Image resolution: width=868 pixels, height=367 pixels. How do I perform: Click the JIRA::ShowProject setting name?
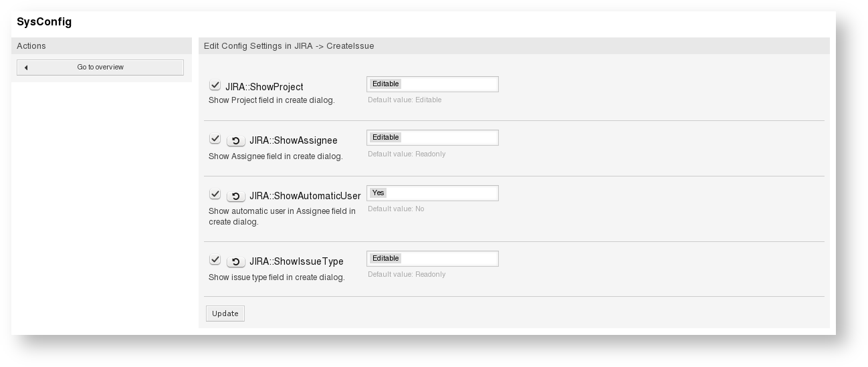264,87
